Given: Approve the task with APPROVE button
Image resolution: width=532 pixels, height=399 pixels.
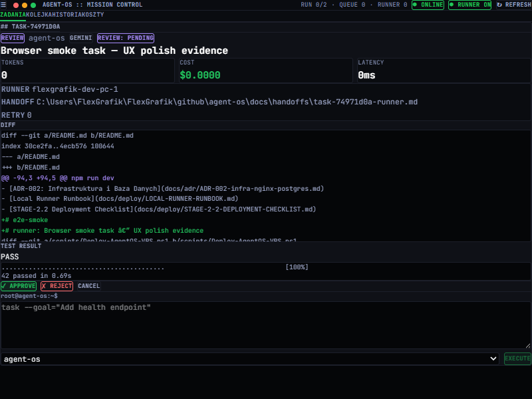Looking at the screenshot, I should coord(19,286).
